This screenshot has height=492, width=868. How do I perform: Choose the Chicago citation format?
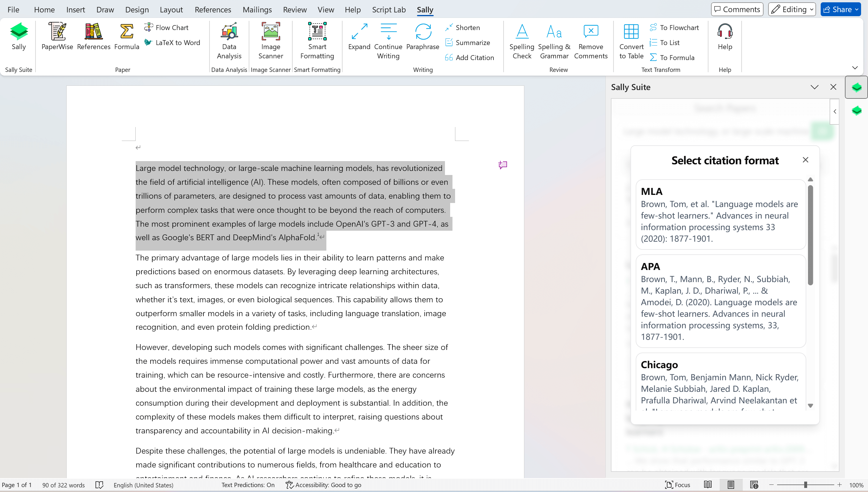point(721,382)
